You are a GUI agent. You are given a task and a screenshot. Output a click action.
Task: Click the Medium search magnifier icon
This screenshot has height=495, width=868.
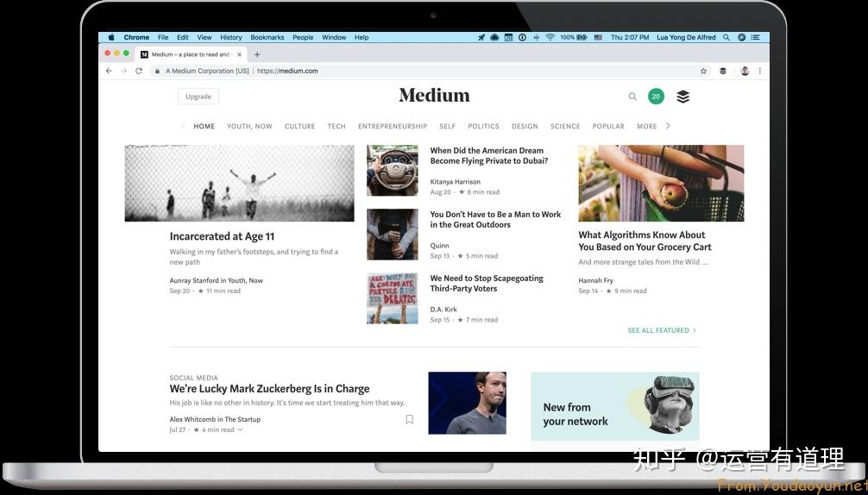pyautogui.click(x=632, y=97)
